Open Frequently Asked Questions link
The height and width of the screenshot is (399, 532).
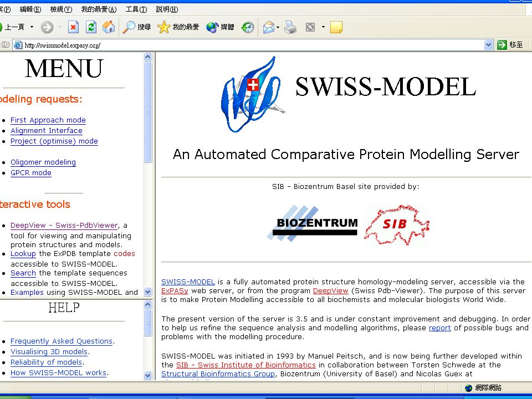tap(62, 341)
